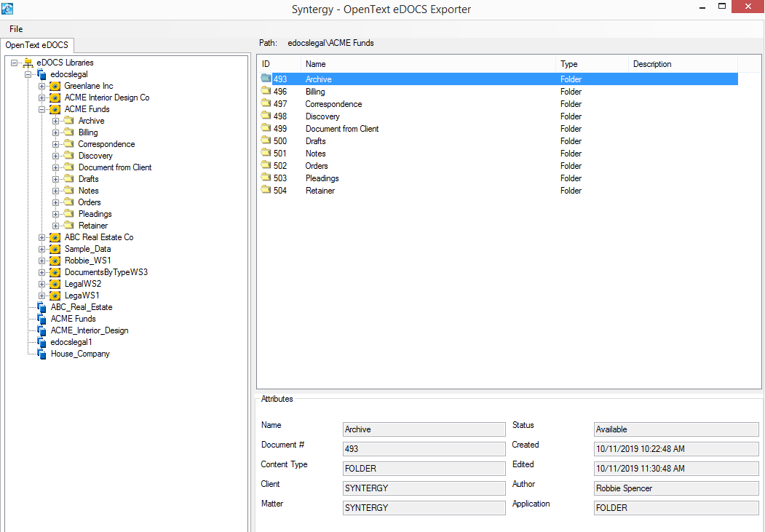Click the ACME Interior Design Co workspace icon
Viewport: 765px width, 532px height.
coord(55,98)
